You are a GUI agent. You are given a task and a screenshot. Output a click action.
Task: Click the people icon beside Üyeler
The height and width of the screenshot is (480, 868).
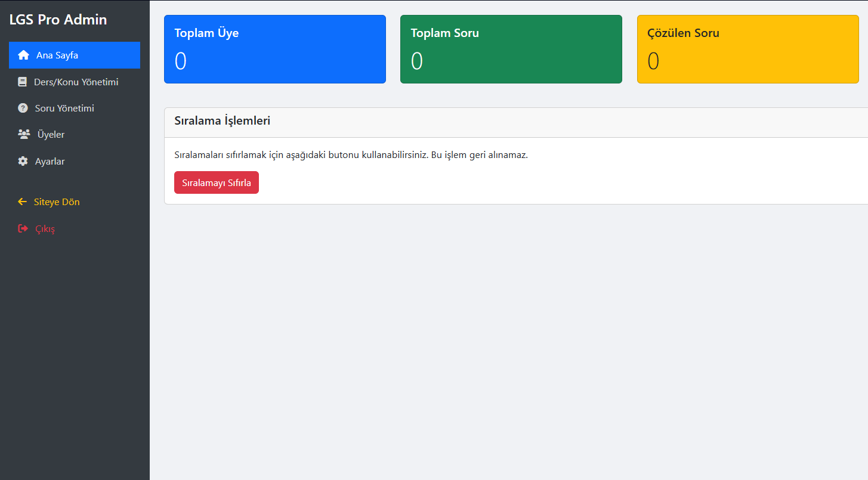pos(24,135)
